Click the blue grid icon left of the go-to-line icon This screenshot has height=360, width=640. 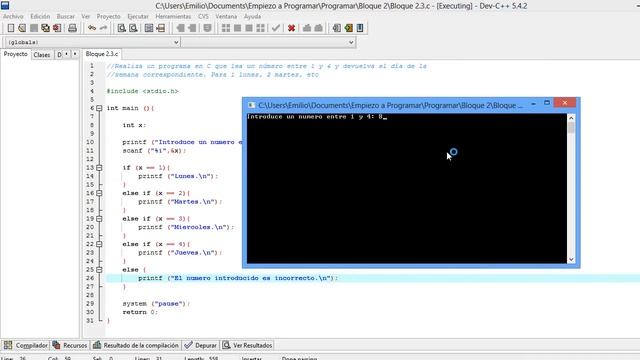(x=149, y=28)
